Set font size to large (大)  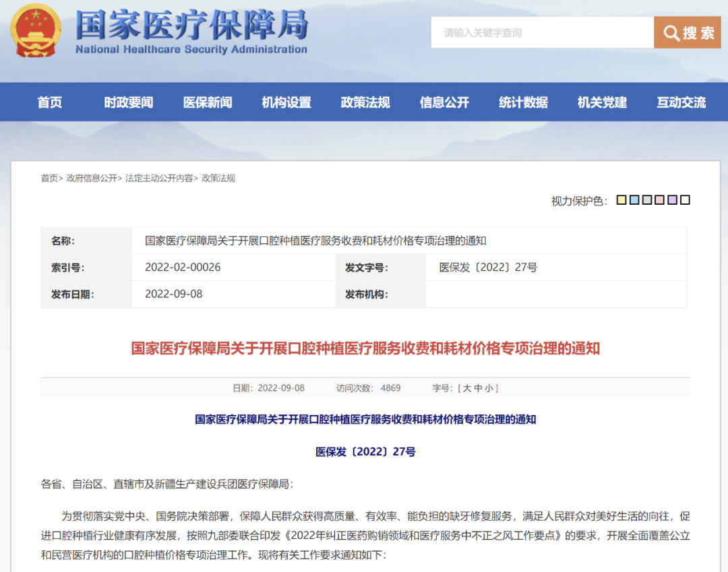(x=466, y=388)
